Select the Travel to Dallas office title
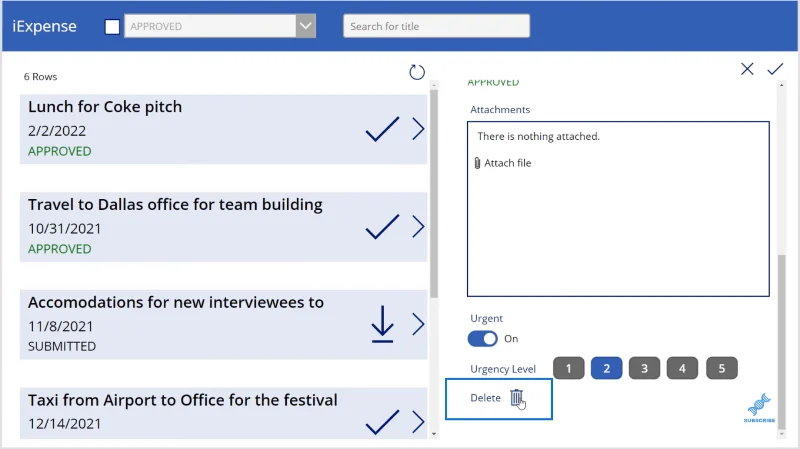 coord(175,205)
